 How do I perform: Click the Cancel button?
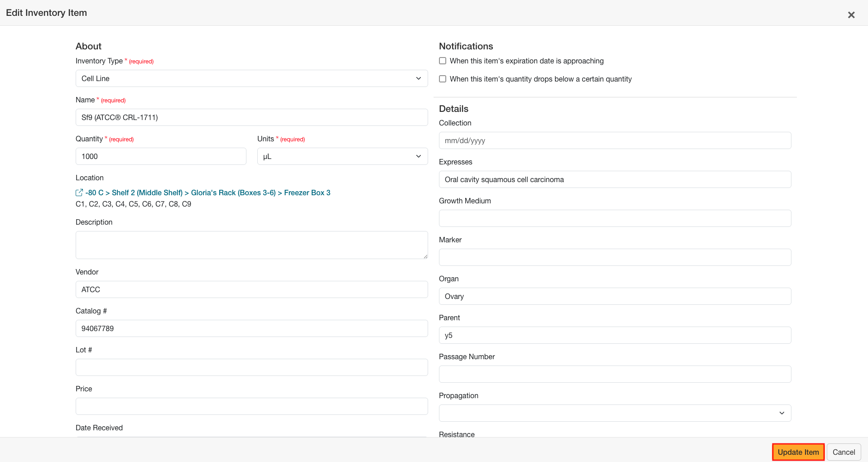click(x=844, y=452)
